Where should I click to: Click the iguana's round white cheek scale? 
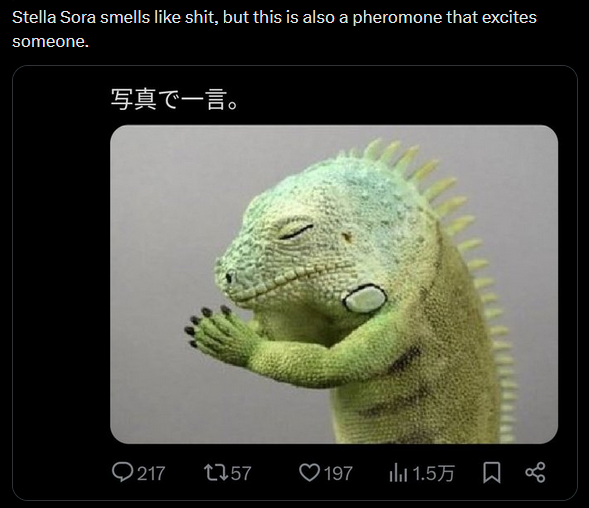coord(364,298)
